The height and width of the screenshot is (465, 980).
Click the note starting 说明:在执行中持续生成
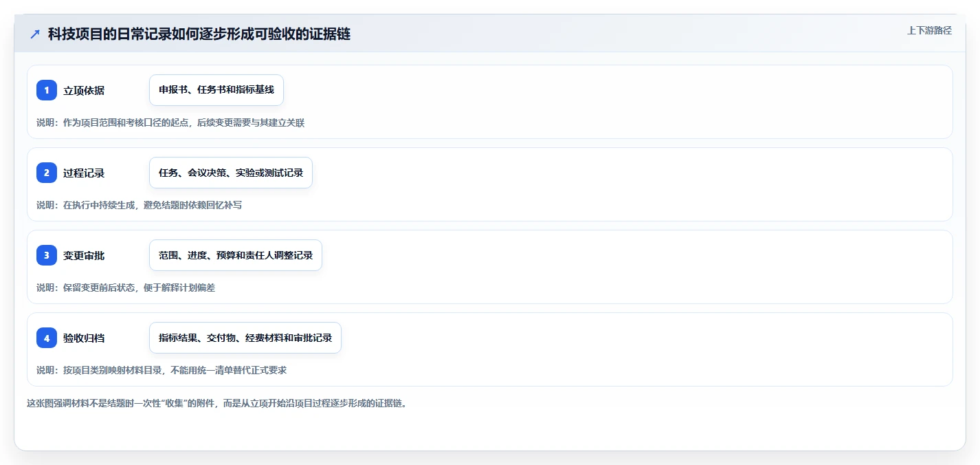point(139,205)
